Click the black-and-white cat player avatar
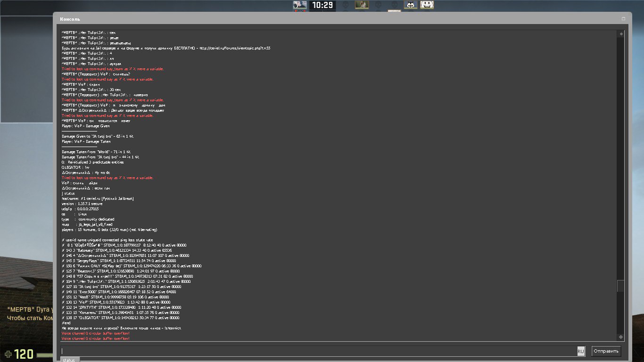 pyautogui.click(x=410, y=5)
